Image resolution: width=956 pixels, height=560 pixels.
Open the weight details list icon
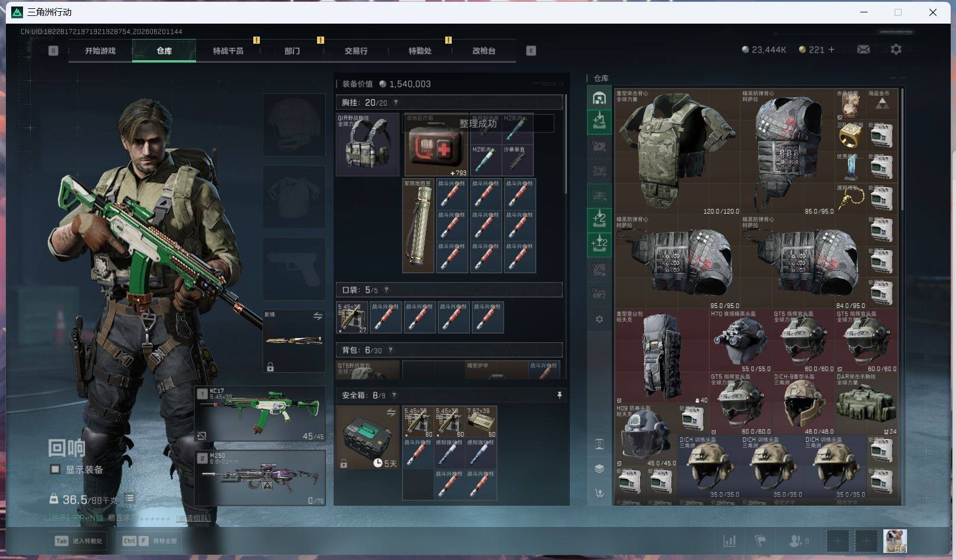pos(129,499)
